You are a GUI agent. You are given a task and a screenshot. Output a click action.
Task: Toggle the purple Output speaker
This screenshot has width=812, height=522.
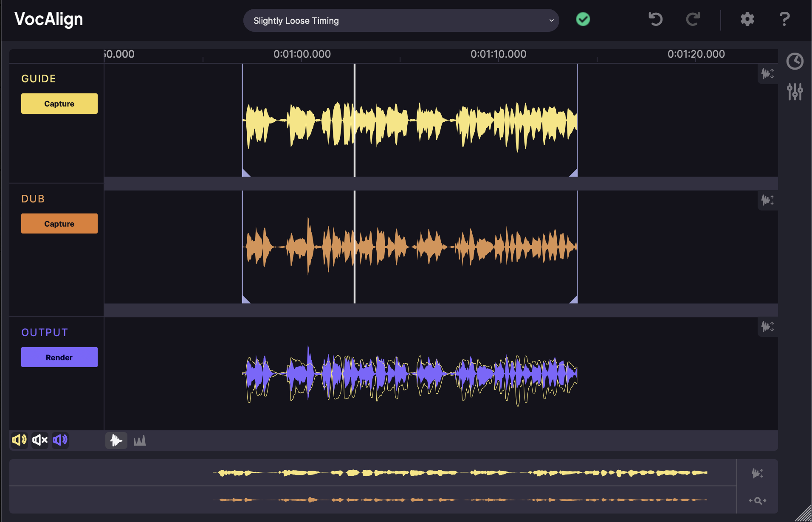(x=60, y=440)
